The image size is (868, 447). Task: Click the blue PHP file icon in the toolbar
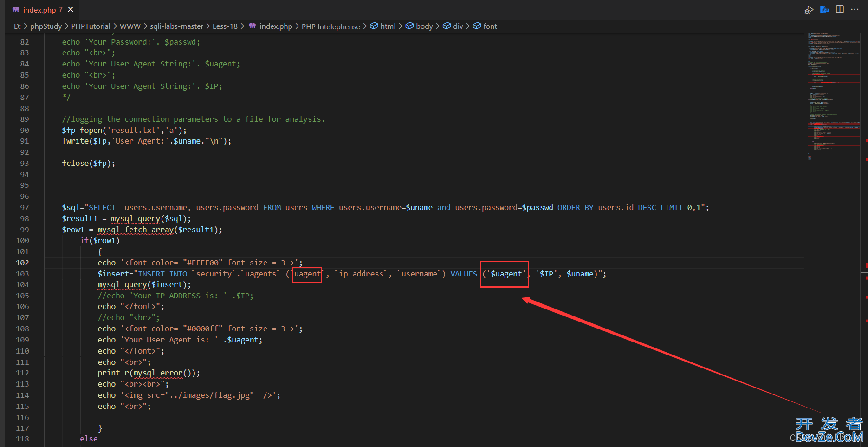click(x=824, y=9)
